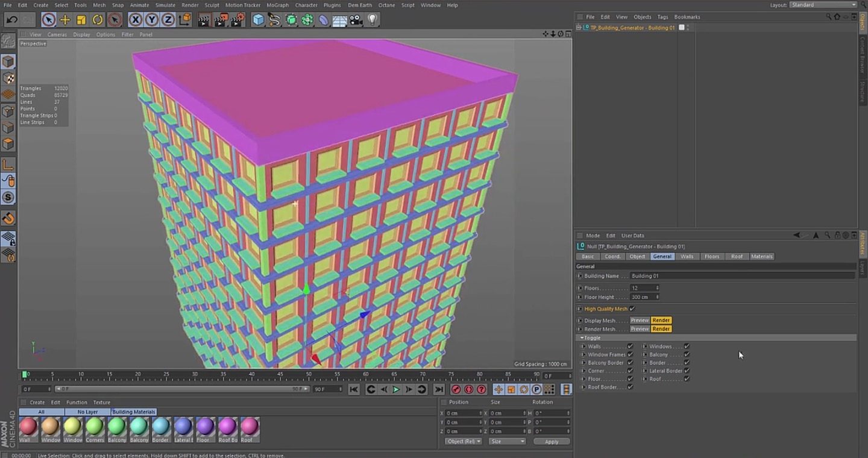This screenshot has width=868, height=458.
Task: Open viewport Cameras menu
Action: tap(57, 34)
